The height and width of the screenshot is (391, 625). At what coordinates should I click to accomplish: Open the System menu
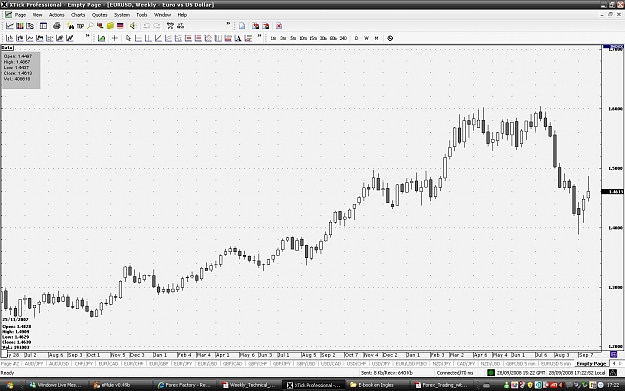pyautogui.click(x=122, y=15)
